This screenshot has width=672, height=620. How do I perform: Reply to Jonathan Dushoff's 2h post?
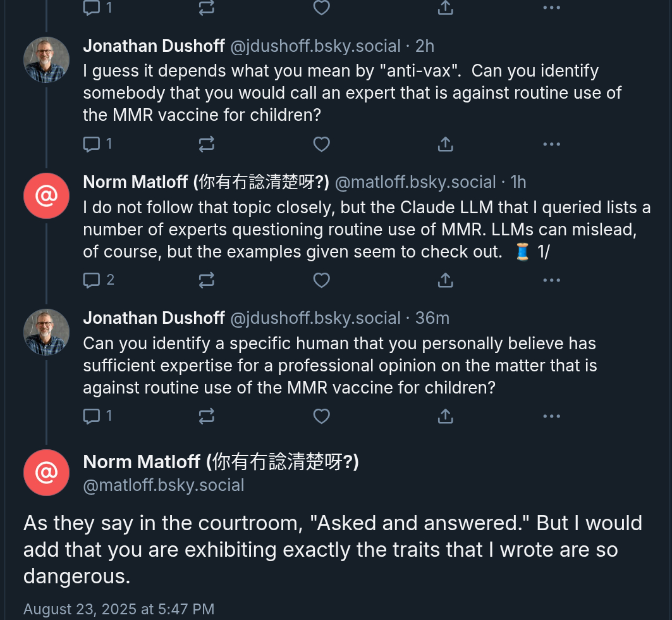point(92,144)
